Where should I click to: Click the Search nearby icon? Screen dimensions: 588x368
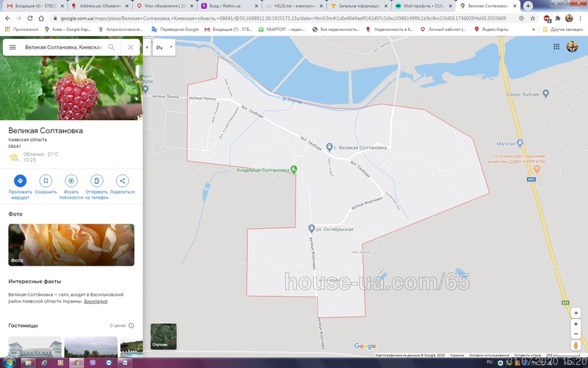tap(71, 180)
